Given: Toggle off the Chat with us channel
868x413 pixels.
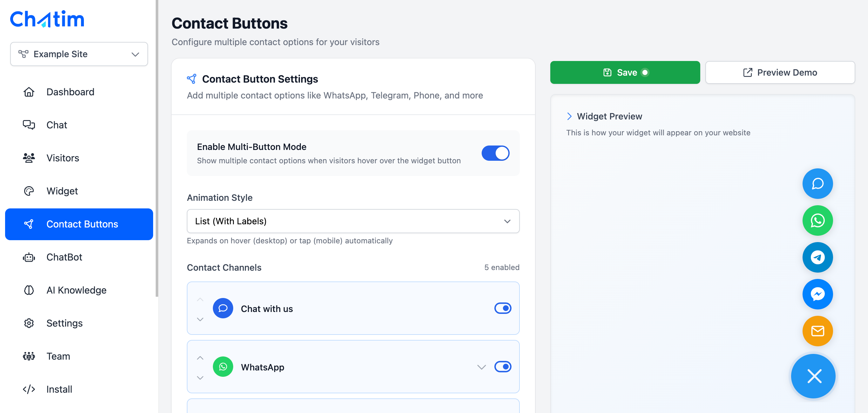Looking at the screenshot, I should coord(502,308).
